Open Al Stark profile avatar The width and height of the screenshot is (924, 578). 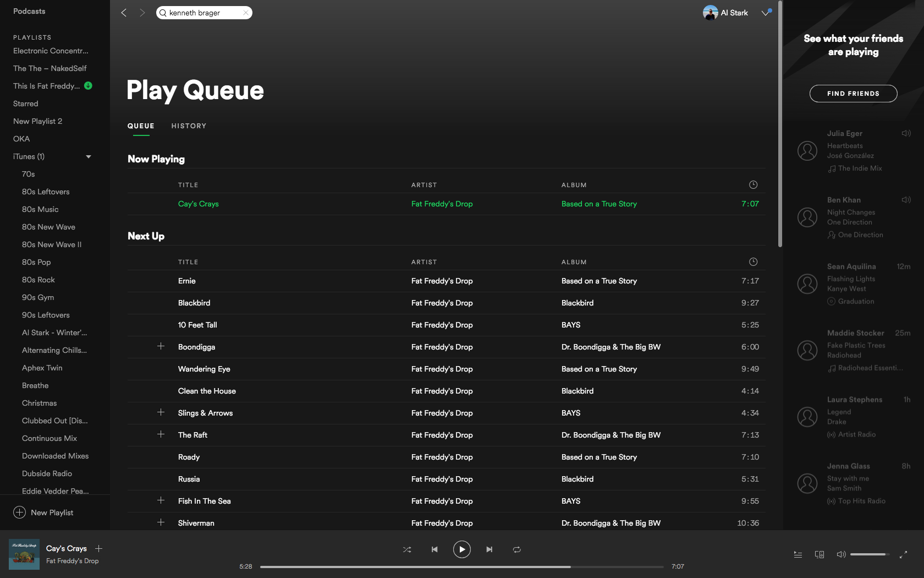pos(711,13)
